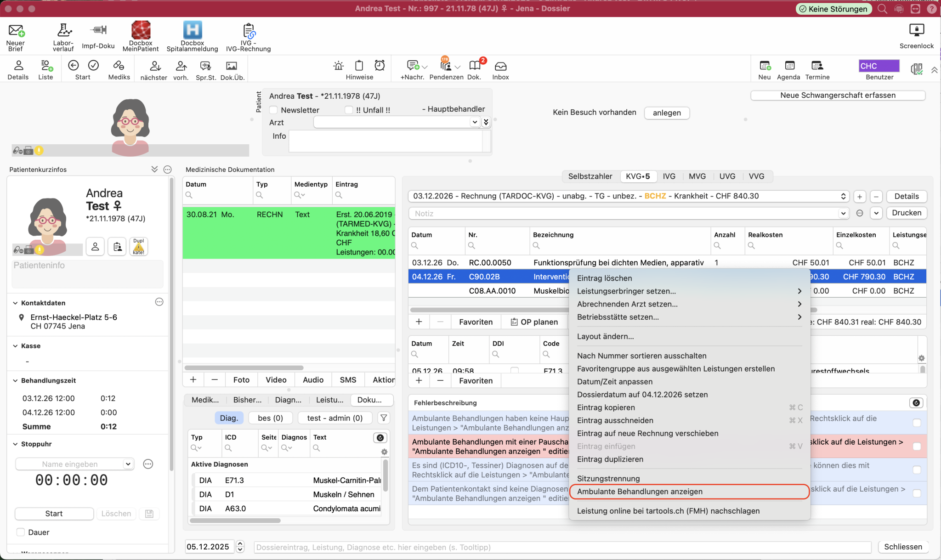The height and width of the screenshot is (560, 941).
Task: Open the Inbox tray icon
Action: point(500,66)
